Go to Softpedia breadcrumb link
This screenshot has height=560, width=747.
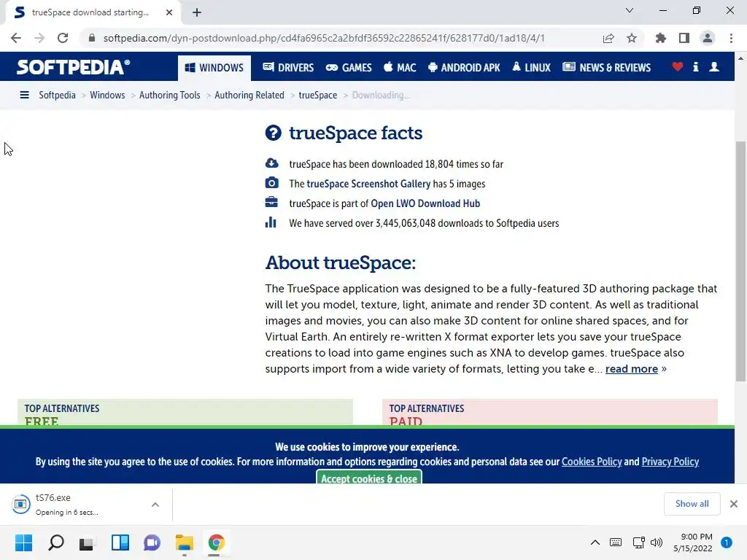(x=57, y=96)
